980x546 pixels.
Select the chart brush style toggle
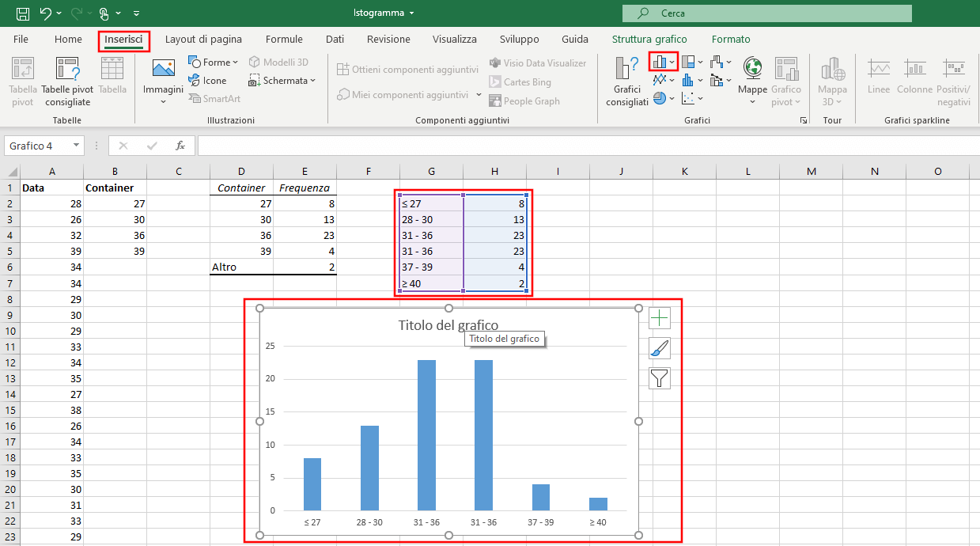[659, 348]
